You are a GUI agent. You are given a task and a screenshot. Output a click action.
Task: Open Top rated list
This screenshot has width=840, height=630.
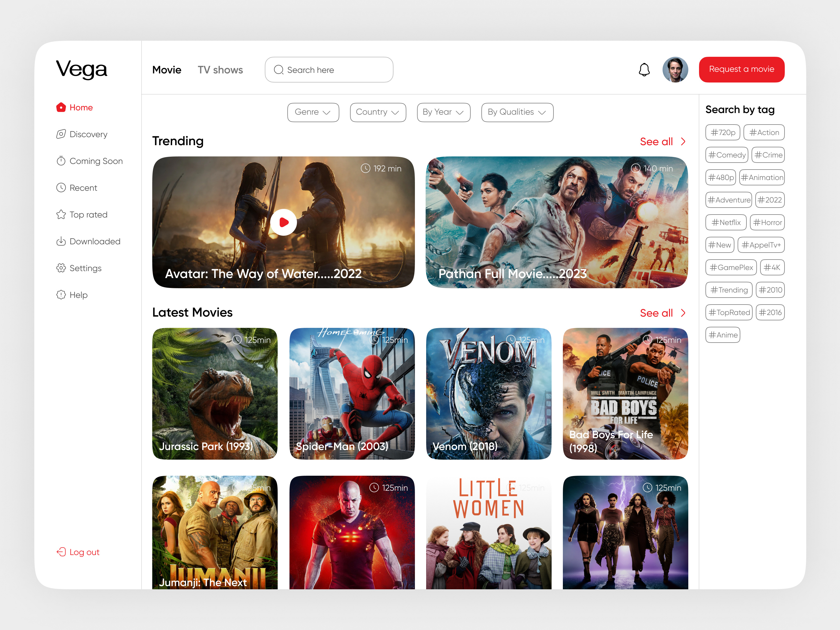tap(82, 215)
